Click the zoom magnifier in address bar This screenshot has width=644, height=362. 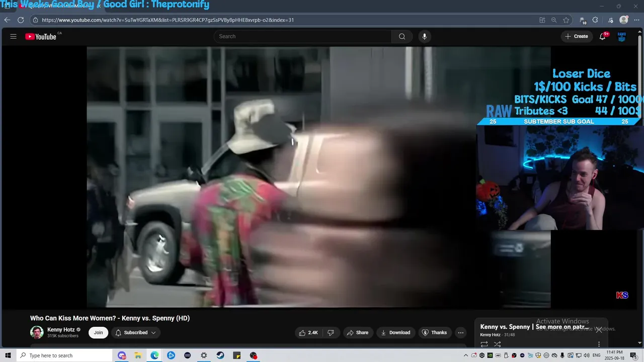pyautogui.click(x=554, y=20)
